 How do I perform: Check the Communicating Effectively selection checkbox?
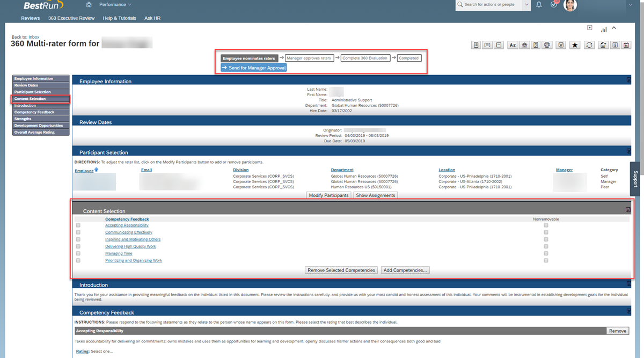78,232
